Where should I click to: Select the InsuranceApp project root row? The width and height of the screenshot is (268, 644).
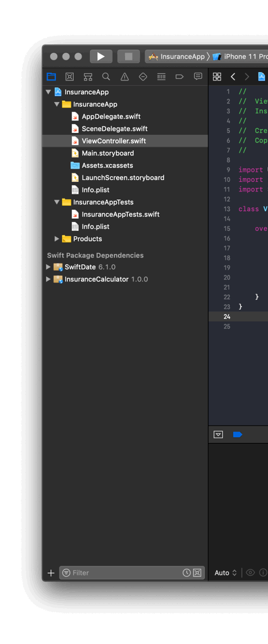click(x=125, y=92)
